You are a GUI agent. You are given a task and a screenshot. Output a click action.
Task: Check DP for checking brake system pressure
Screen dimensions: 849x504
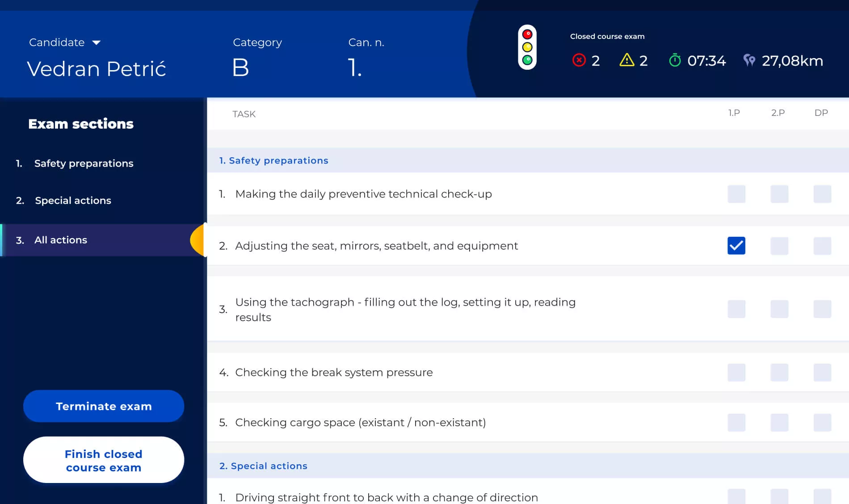(822, 373)
